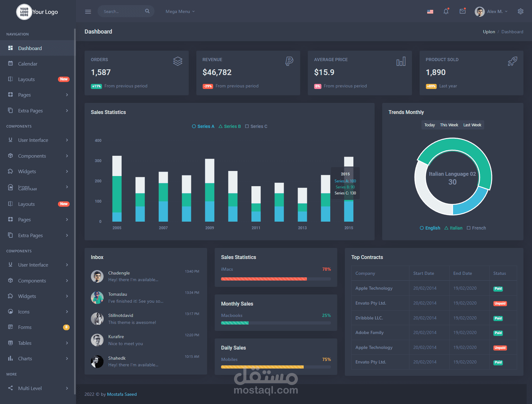The width and height of the screenshot is (532, 404).
Task: Open Dashboard in the navigation sidebar
Action: coord(37,48)
